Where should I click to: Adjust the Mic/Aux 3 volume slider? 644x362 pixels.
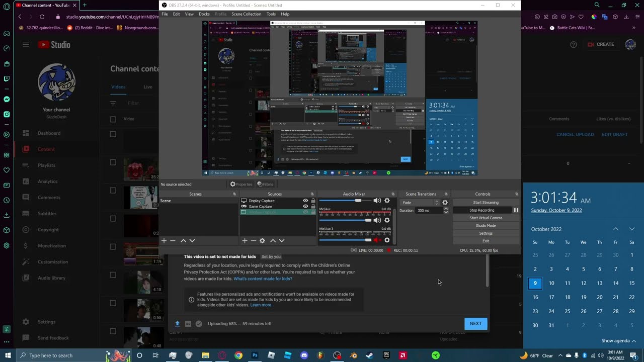click(x=345, y=240)
